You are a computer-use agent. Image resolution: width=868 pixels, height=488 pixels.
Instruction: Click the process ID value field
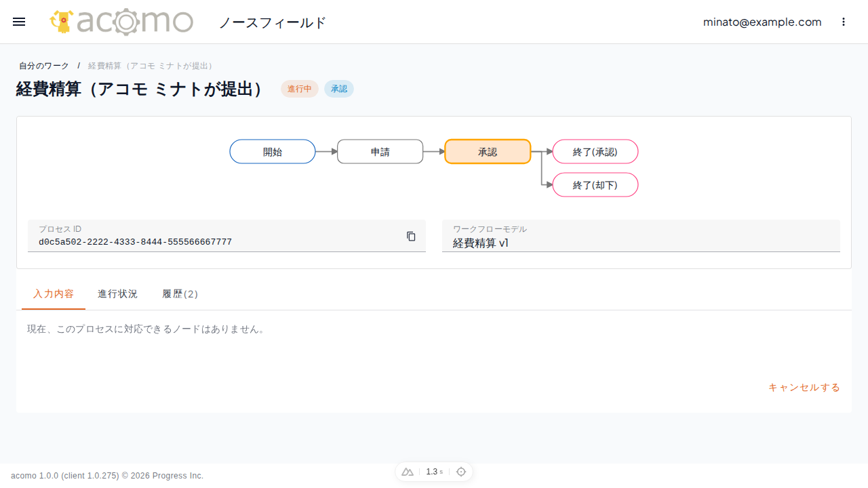pyautogui.click(x=226, y=236)
